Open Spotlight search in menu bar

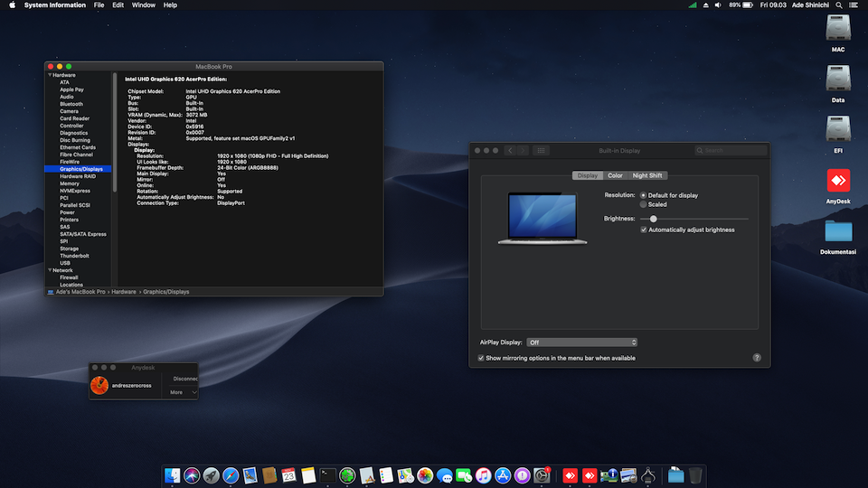(839, 5)
